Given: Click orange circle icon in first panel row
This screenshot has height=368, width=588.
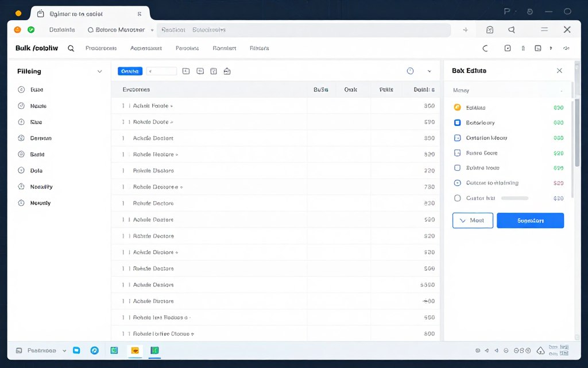Looking at the screenshot, I should [457, 108].
